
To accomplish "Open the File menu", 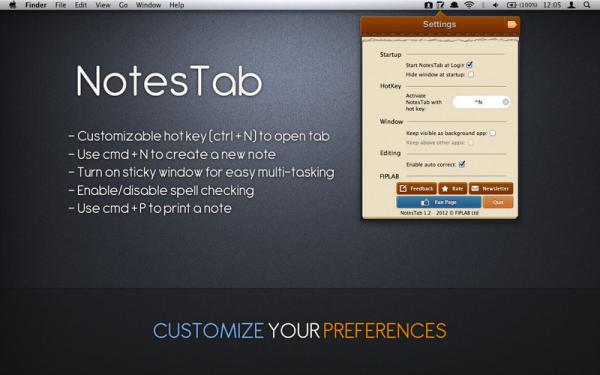I will pos(60,5).
